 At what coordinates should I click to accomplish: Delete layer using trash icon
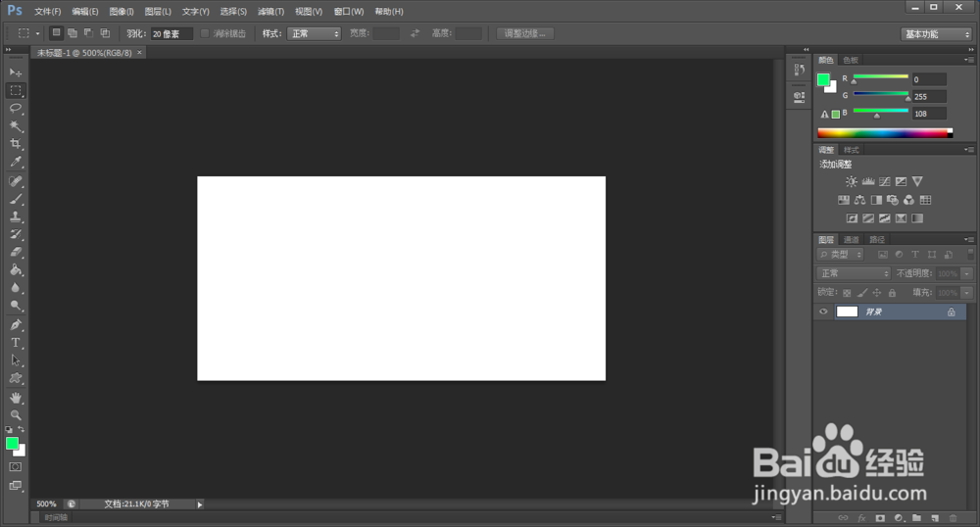point(954,518)
